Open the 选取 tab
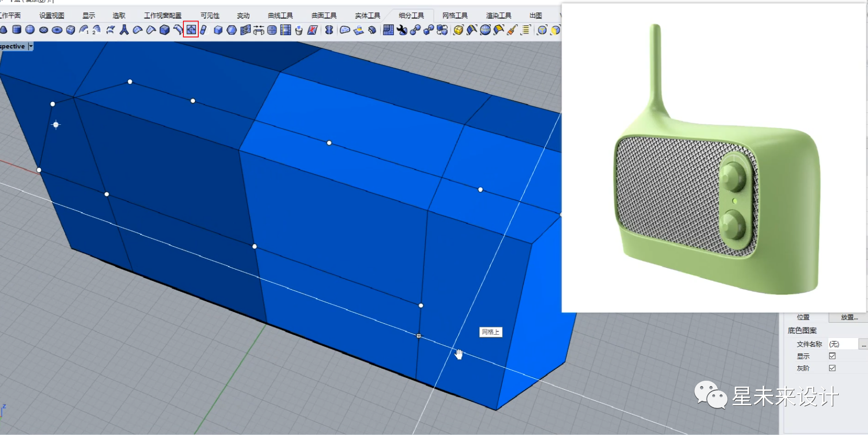The image size is (868, 435). coord(119,15)
